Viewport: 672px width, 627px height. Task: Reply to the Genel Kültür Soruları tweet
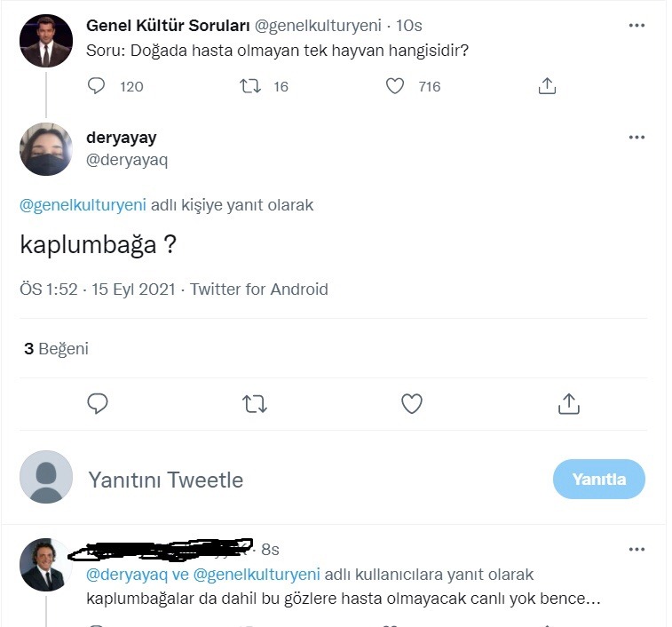tap(98, 86)
